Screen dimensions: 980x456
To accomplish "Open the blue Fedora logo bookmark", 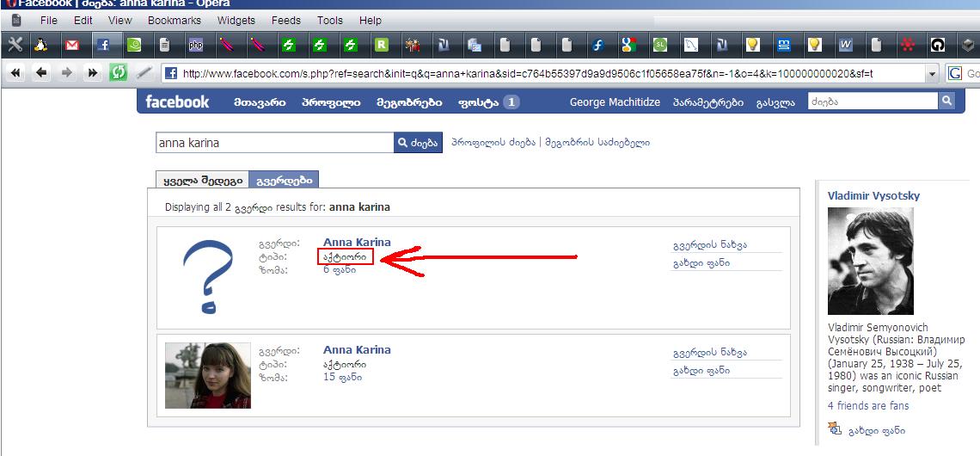I will pos(598,45).
